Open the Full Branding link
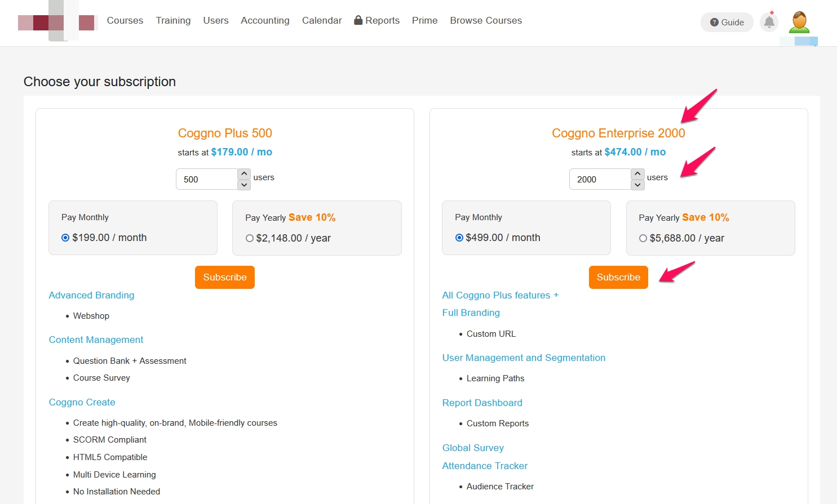 coord(471,313)
